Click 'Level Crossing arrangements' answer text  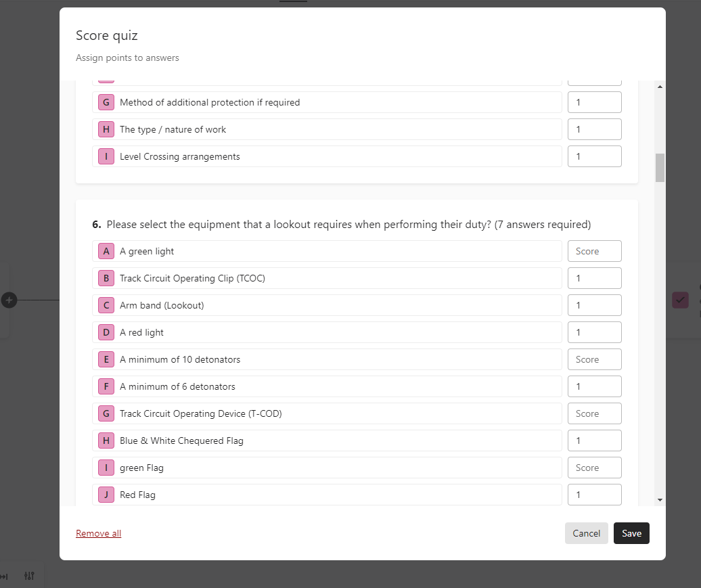(180, 156)
